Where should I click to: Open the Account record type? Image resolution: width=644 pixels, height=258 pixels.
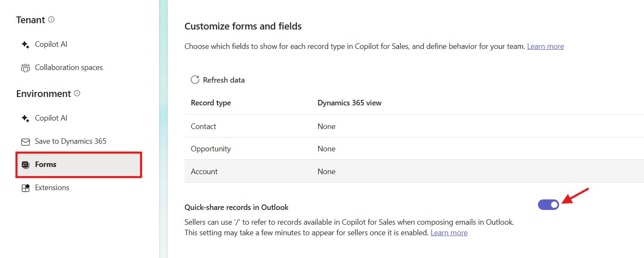204,172
